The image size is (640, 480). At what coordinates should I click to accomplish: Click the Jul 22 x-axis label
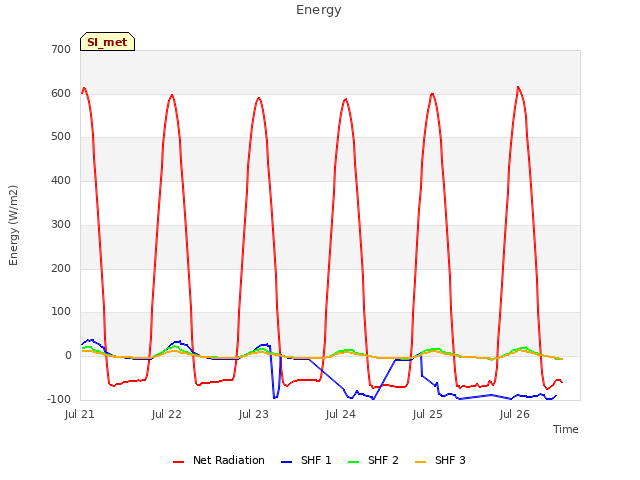[x=167, y=414]
